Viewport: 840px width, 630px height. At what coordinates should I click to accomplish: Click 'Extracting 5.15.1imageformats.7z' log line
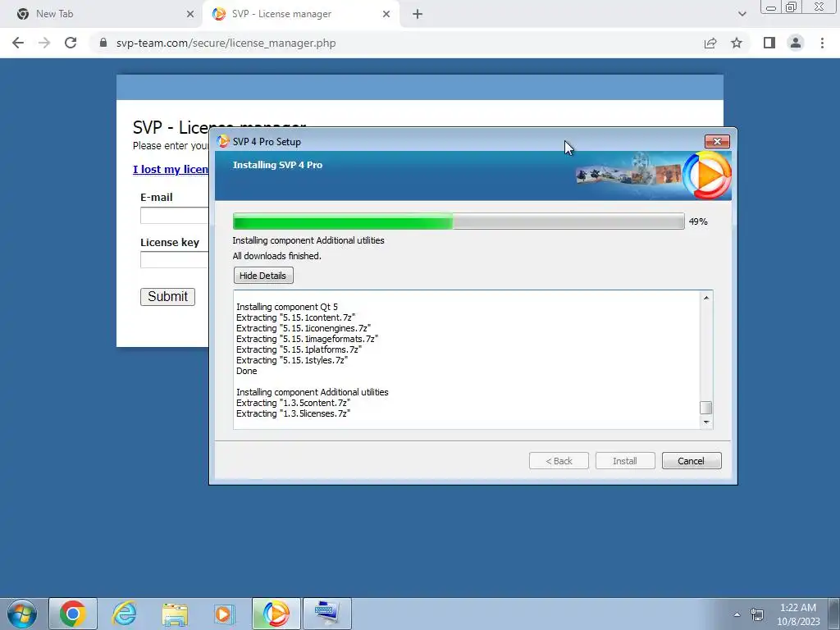tap(307, 339)
